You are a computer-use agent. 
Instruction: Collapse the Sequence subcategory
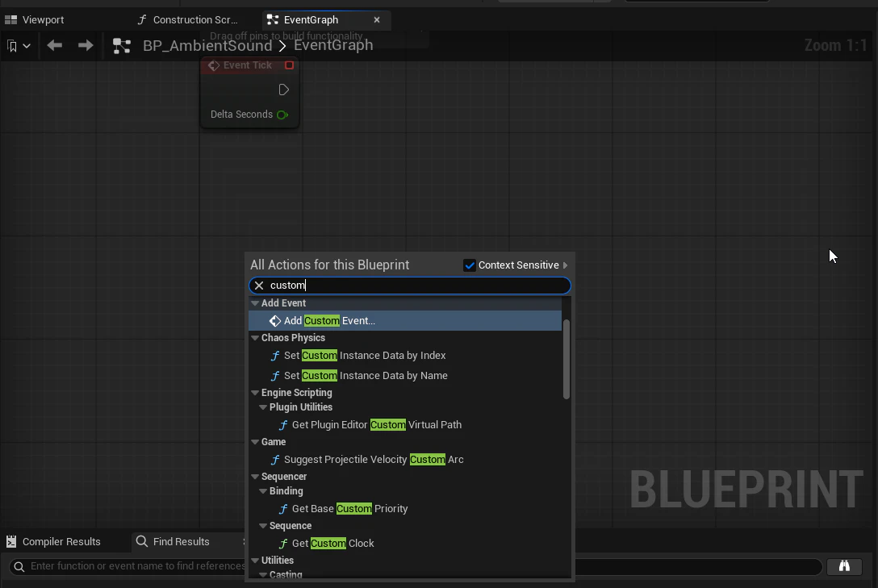tap(263, 526)
